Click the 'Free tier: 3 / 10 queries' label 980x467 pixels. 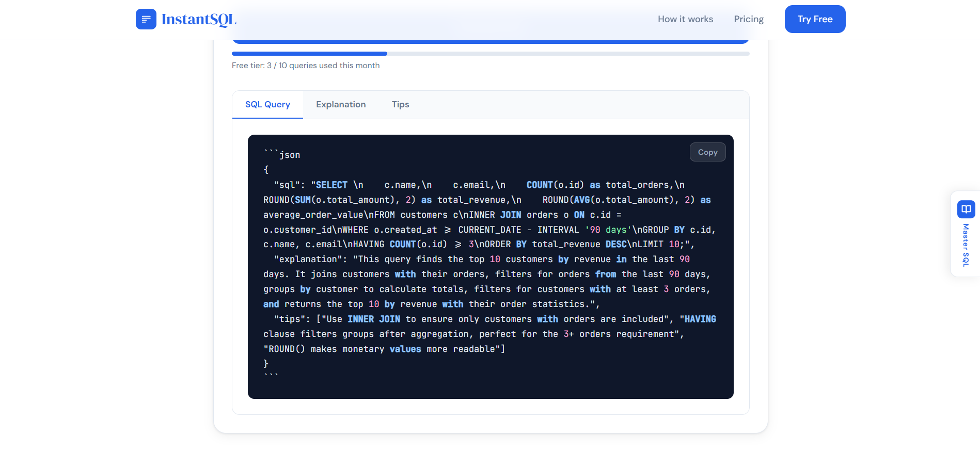tap(306, 65)
